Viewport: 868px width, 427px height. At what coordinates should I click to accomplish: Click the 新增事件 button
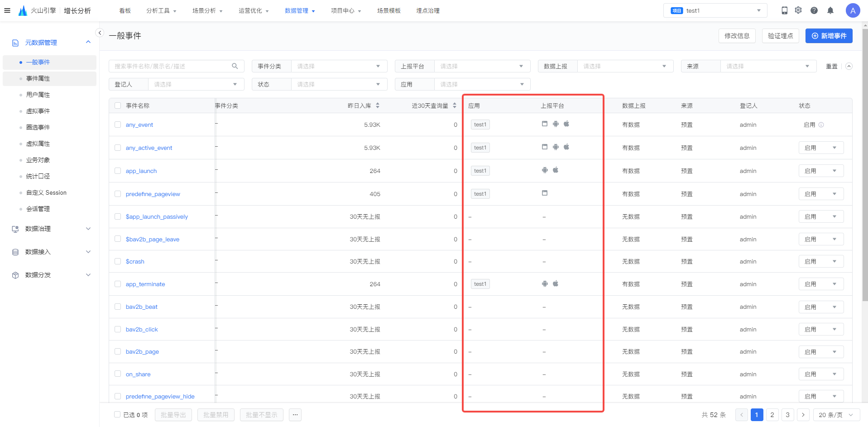click(829, 36)
